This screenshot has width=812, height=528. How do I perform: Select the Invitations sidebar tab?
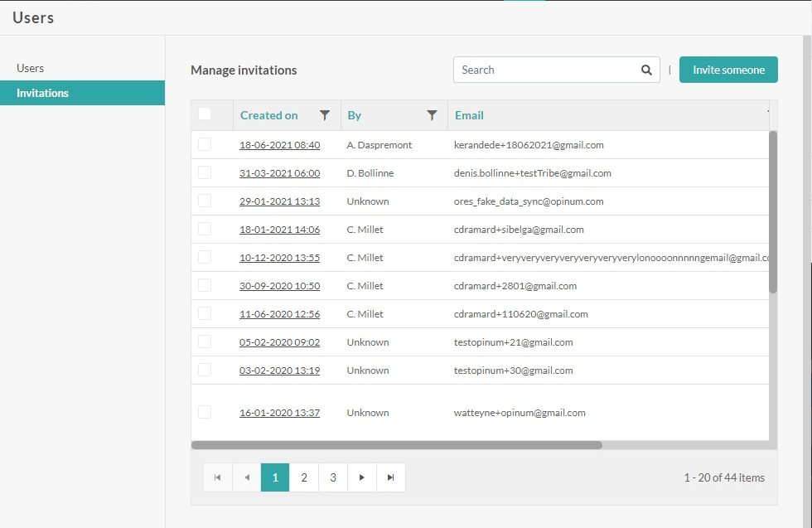coord(41,93)
